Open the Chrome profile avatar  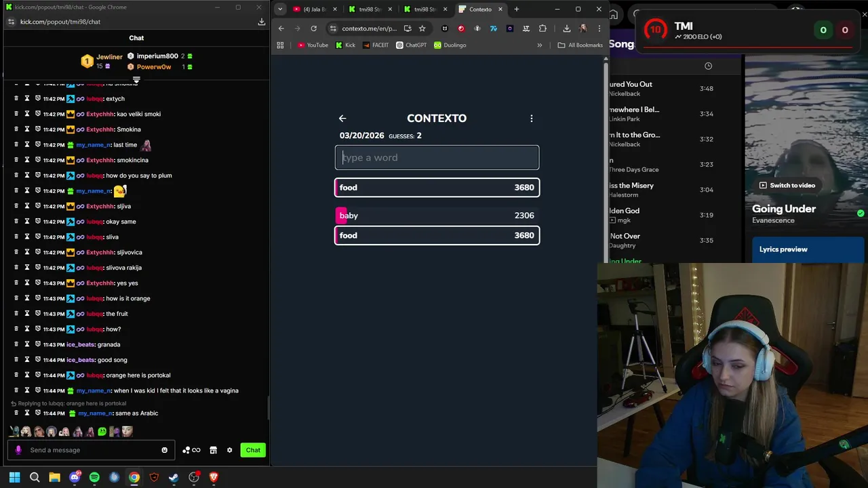tap(583, 28)
